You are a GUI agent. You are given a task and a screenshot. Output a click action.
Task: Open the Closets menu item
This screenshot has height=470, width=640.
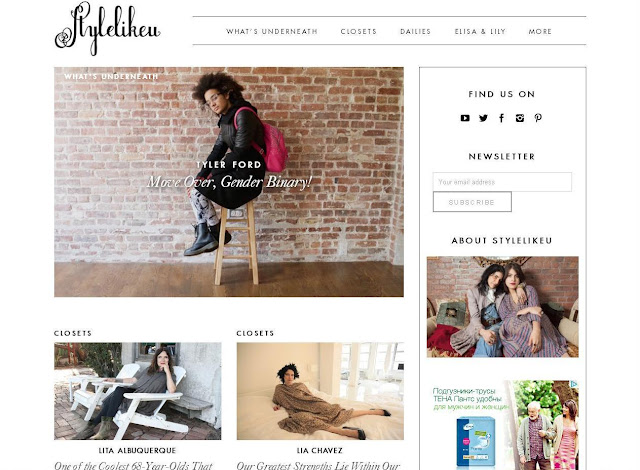point(359,31)
